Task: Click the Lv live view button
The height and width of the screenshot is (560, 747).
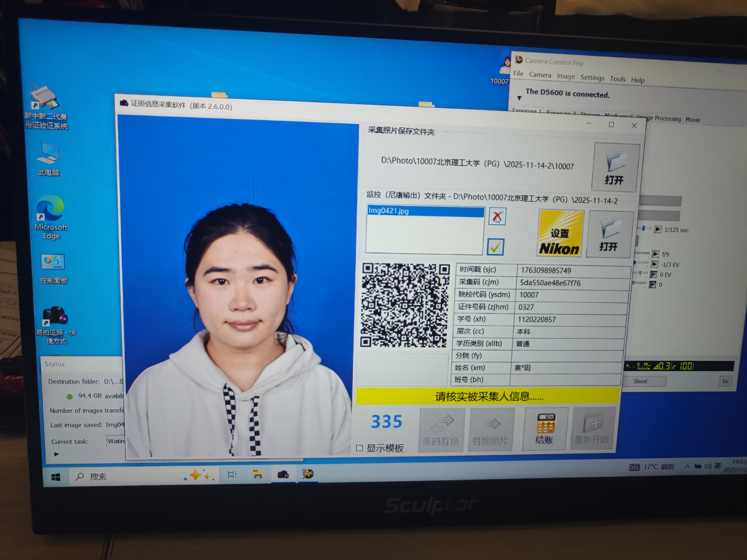Action: [725, 381]
